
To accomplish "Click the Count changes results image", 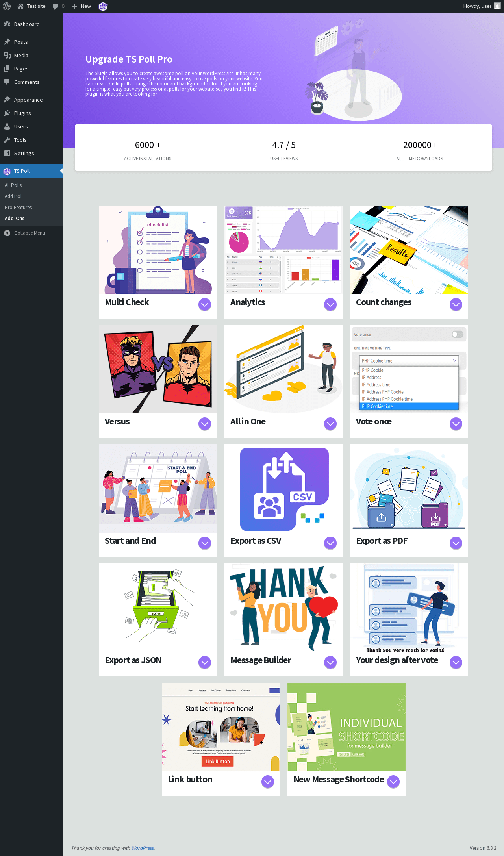I will pyautogui.click(x=409, y=250).
